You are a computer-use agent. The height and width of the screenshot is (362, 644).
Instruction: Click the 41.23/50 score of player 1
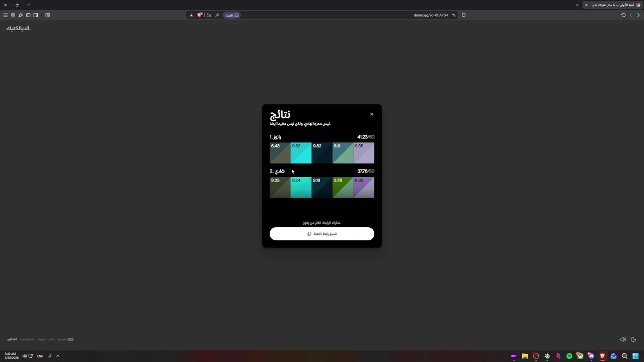[366, 137]
